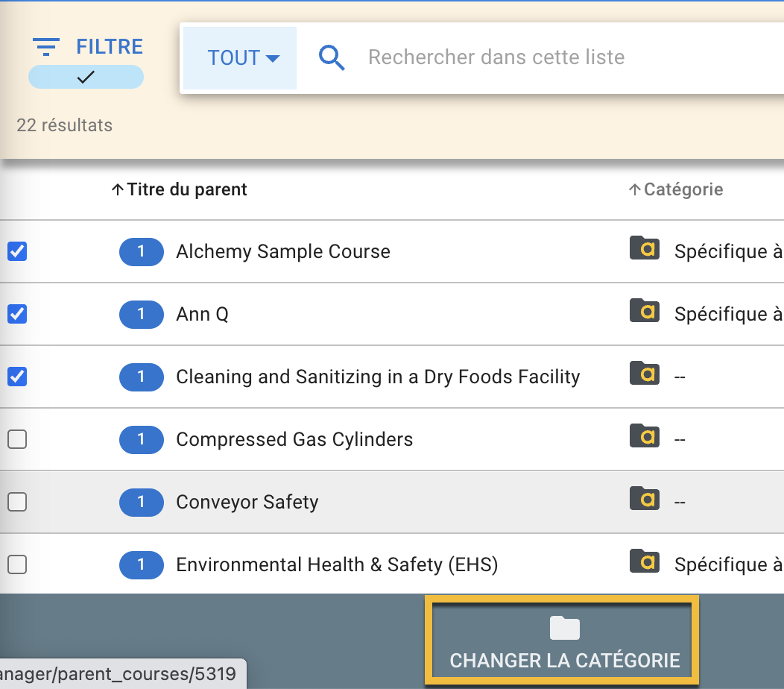The width and height of the screenshot is (784, 689).
Task: Check the Compressed Gas Cylinders checkbox
Action: pyautogui.click(x=17, y=439)
